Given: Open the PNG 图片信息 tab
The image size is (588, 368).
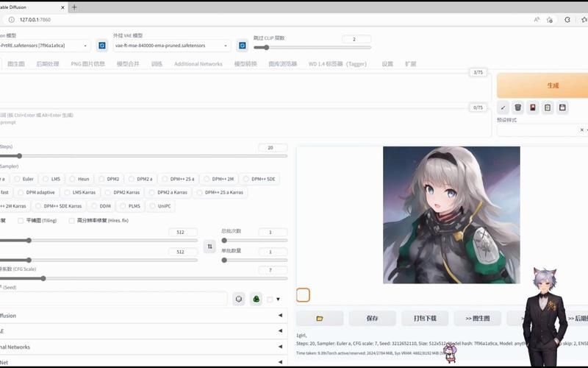Looking at the screenshot, I should (87, 64).
